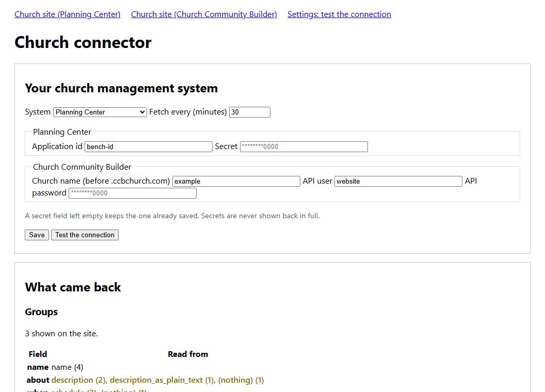545x392 pixels.
Task: Click the Fetch every (minutes) field
Action: [x=250, y=112]
